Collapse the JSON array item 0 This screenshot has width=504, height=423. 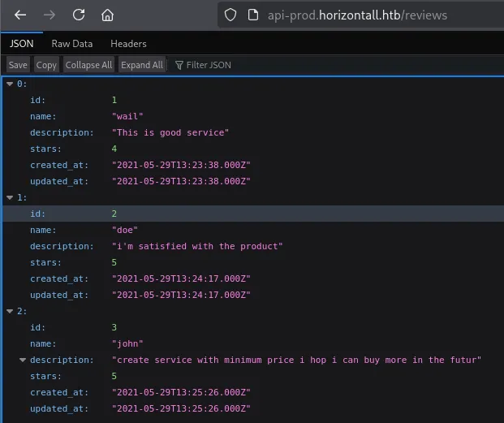tap(10, 84)
